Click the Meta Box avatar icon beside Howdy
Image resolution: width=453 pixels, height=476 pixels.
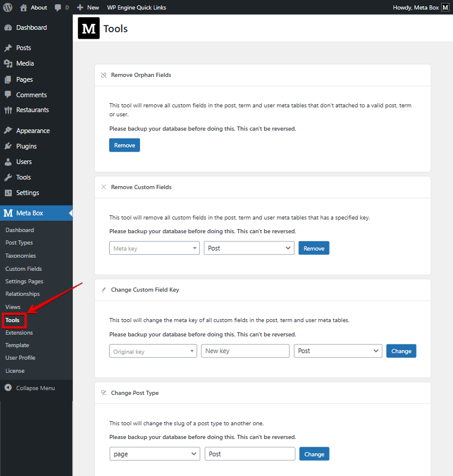445,7
